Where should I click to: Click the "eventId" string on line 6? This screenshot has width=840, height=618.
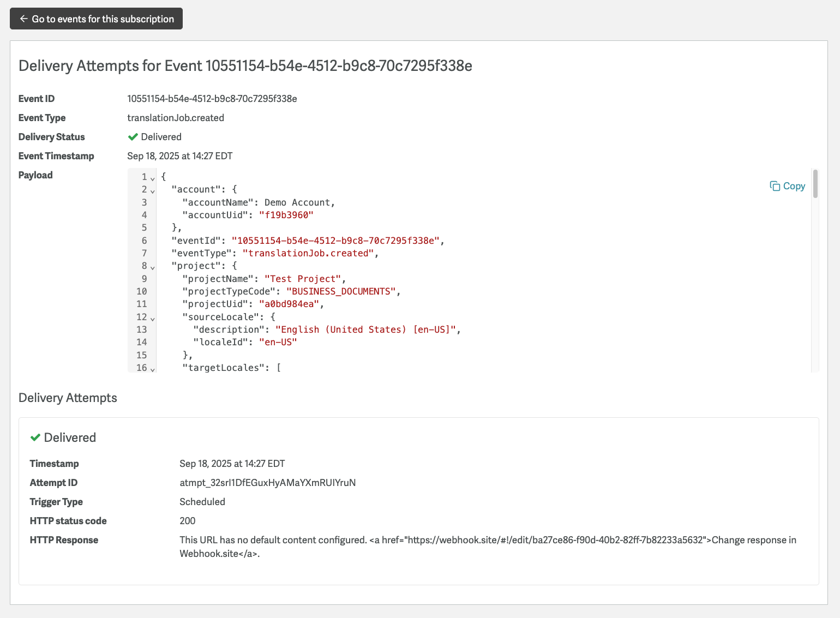(x=335, y=241)
